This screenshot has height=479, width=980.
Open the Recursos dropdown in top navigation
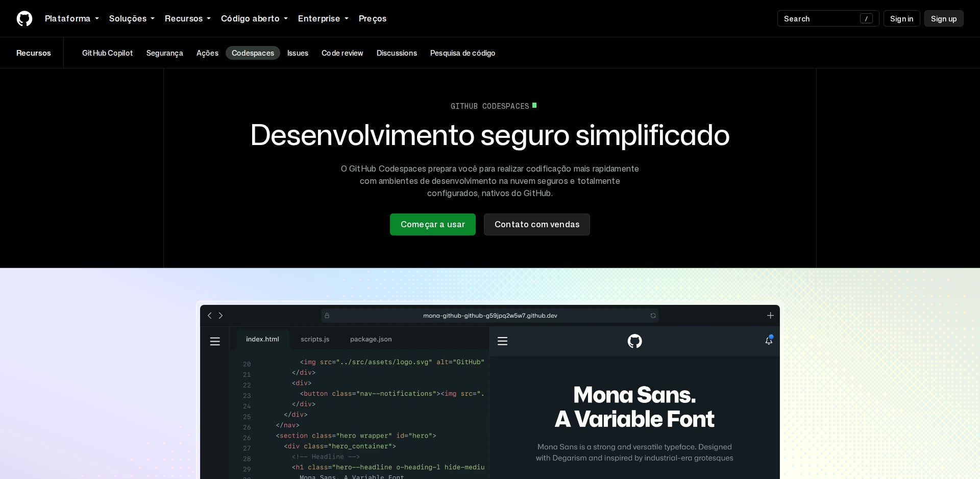(x=188, y=18)
